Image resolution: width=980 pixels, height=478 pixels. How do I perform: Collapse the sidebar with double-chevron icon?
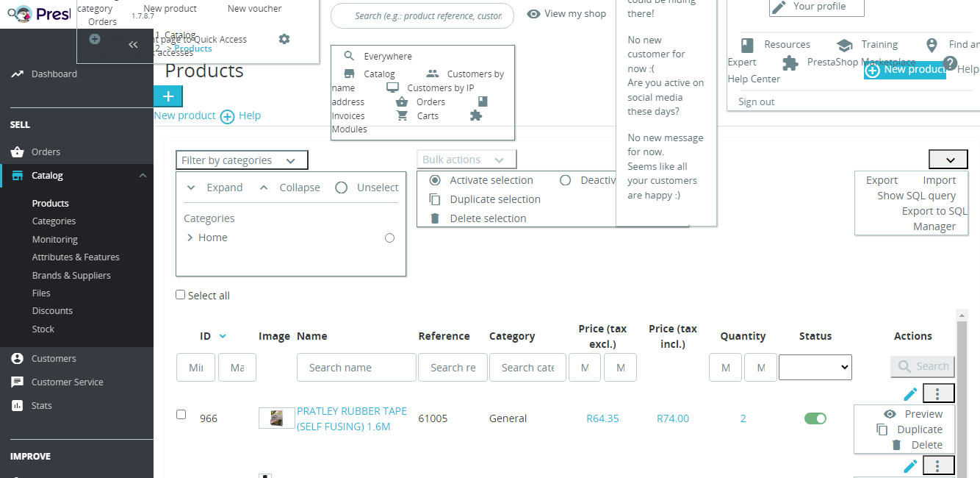tap(133, 45)
